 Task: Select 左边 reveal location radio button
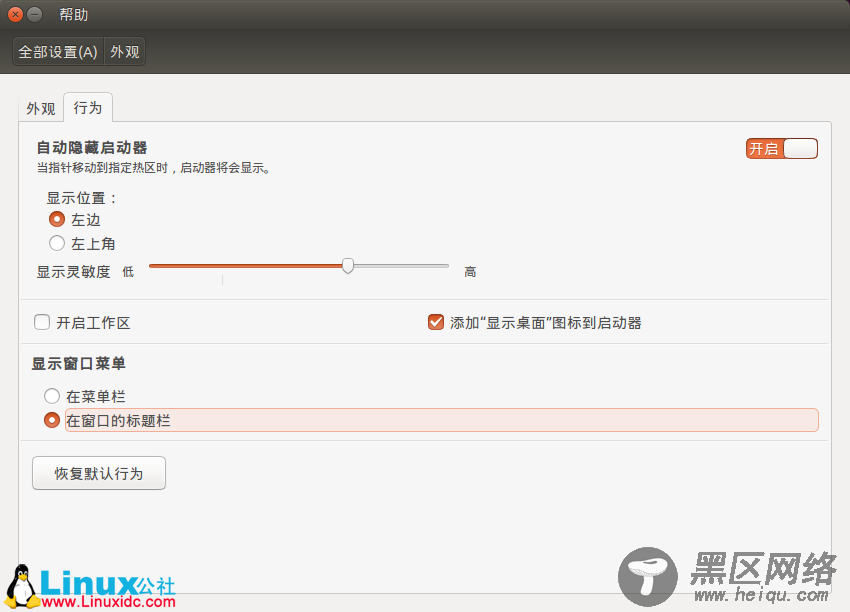[x=57, y=219]
